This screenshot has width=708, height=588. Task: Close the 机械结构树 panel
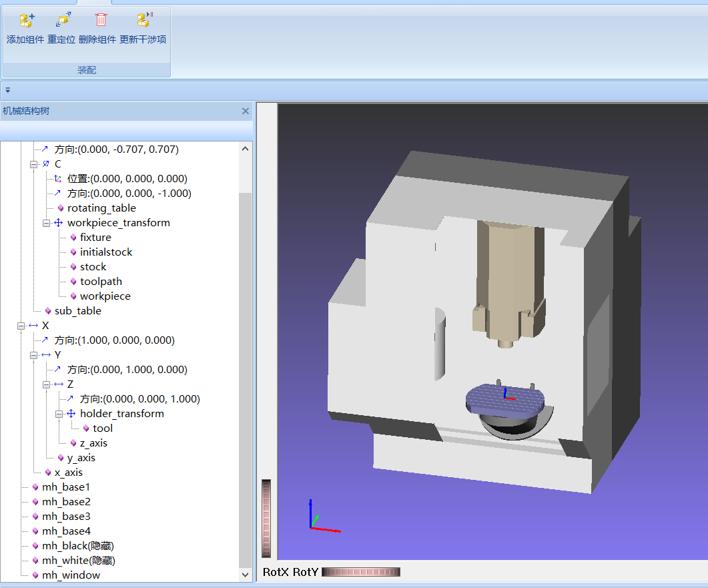245,111
